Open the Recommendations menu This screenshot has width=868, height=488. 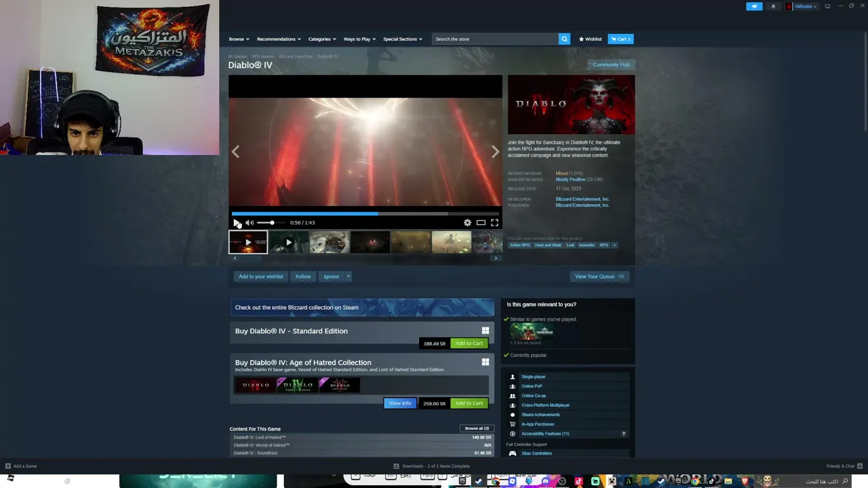(x=278, y=39)
